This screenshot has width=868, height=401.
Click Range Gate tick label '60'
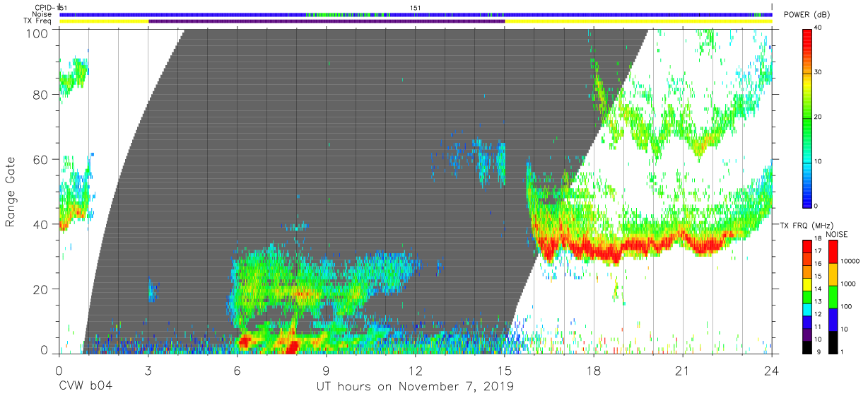[x=40, y=160]
